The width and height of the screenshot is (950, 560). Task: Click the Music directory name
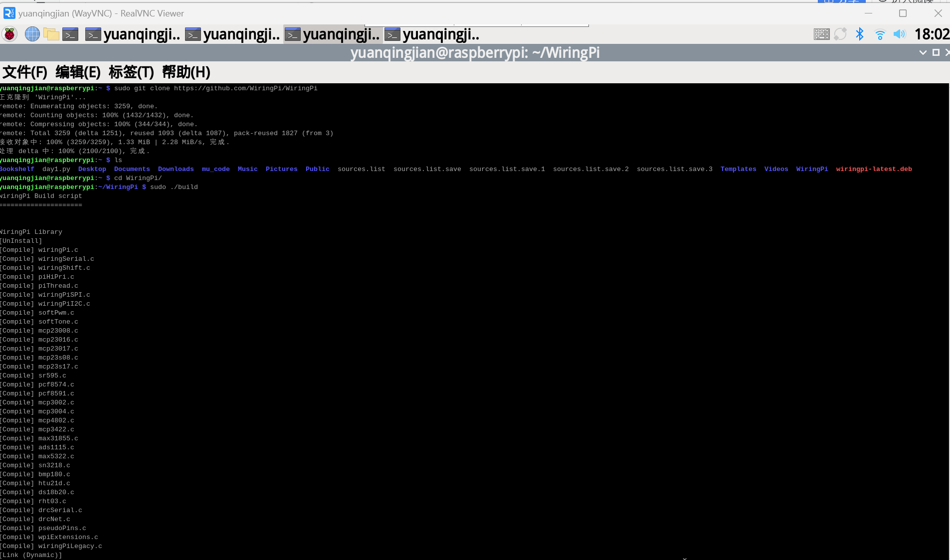pyautogui.click(x=248, y=169)
